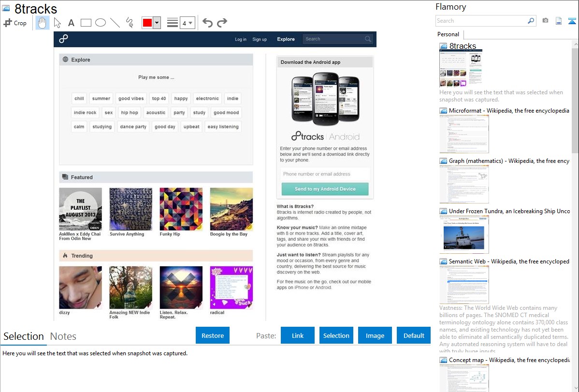
Task: Open the dizzy trending mix
Action: 81,288
